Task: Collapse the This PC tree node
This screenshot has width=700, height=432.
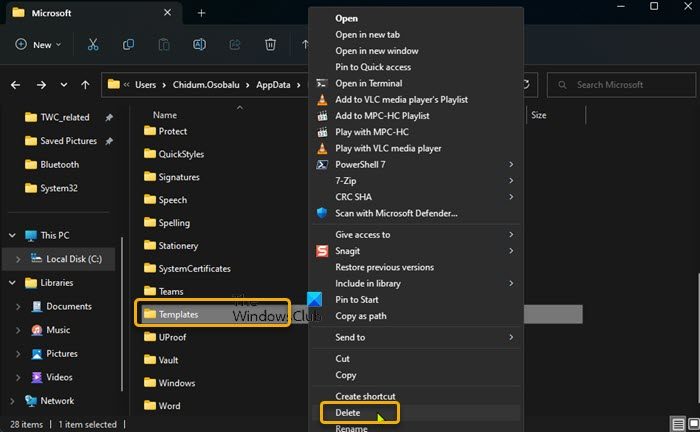Action: (12, 235)
